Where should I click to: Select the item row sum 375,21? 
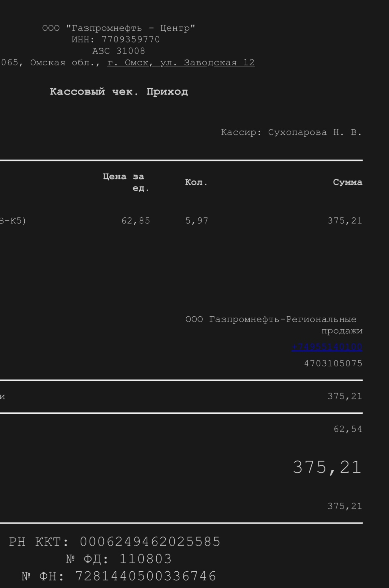[345, 221]
